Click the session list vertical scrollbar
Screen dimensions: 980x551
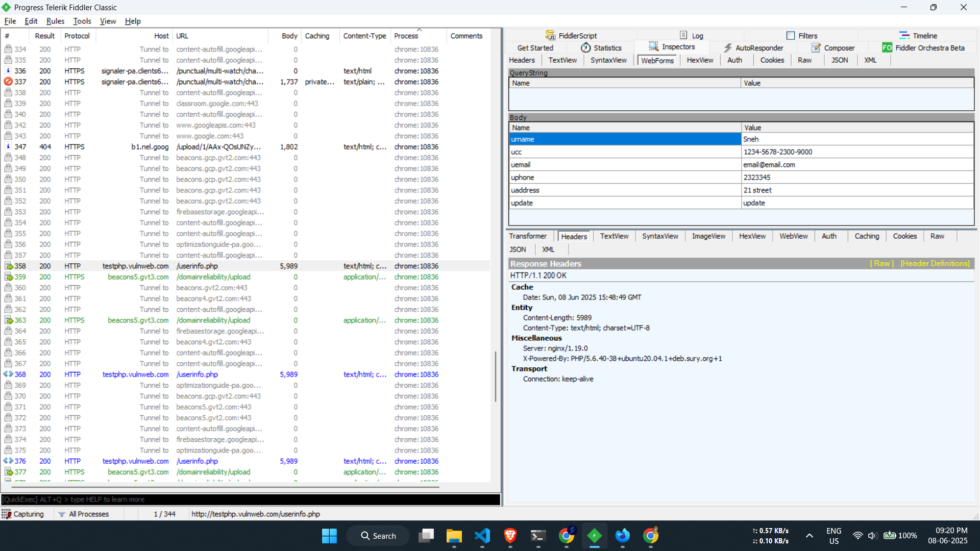point(495,376)
